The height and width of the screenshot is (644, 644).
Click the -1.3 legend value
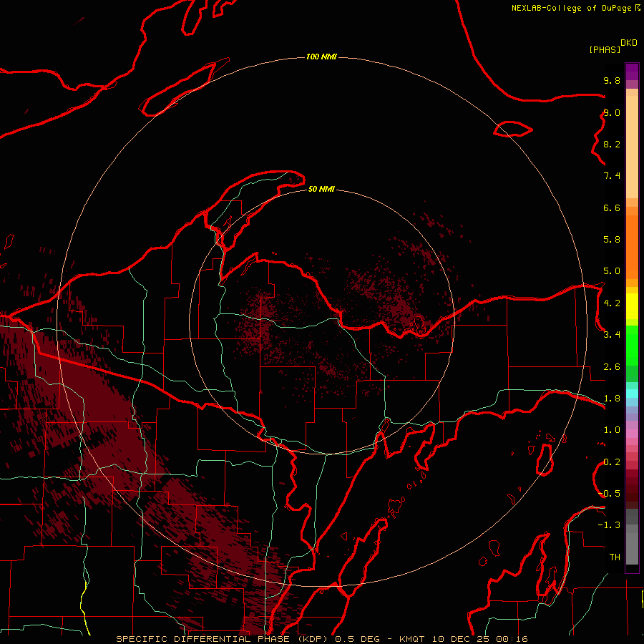pyautogui.click(x=609, y=525)
